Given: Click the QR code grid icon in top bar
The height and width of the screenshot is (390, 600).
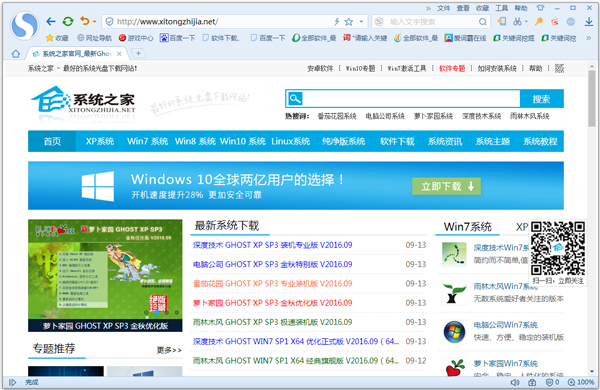Looking at the screenshot, I should [x=559, y=69].
